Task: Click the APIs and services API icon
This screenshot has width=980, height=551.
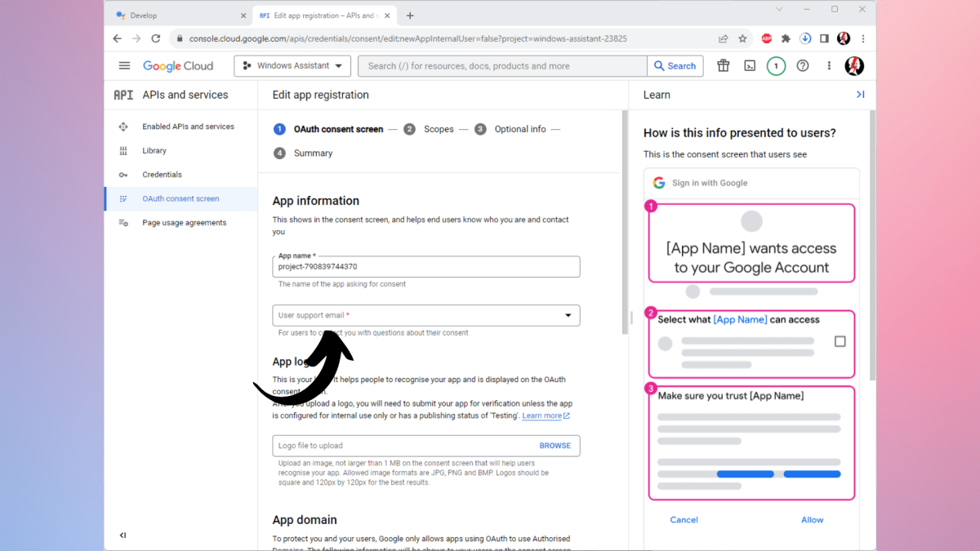Action: (123, 95)
